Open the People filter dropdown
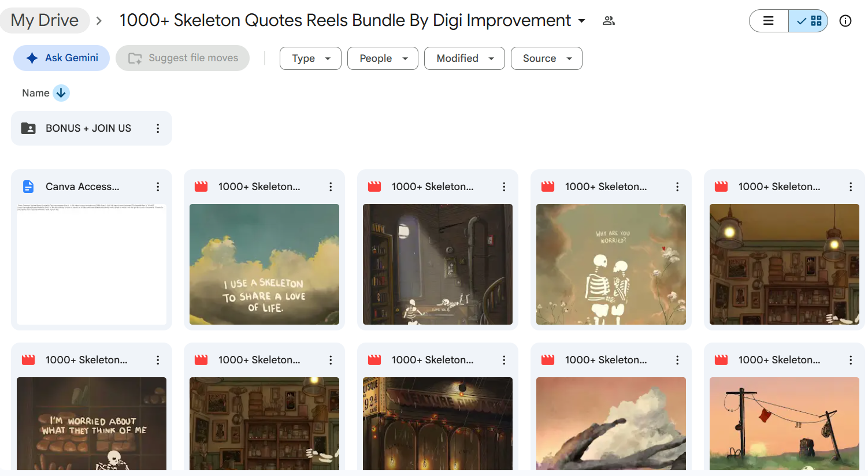The width and height of the screenshot is (868, 476). point(383,58)
